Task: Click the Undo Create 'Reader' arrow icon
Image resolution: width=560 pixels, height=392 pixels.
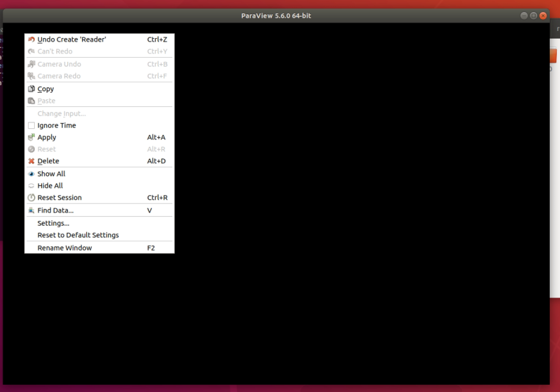Action: click(x=31, y=39)
